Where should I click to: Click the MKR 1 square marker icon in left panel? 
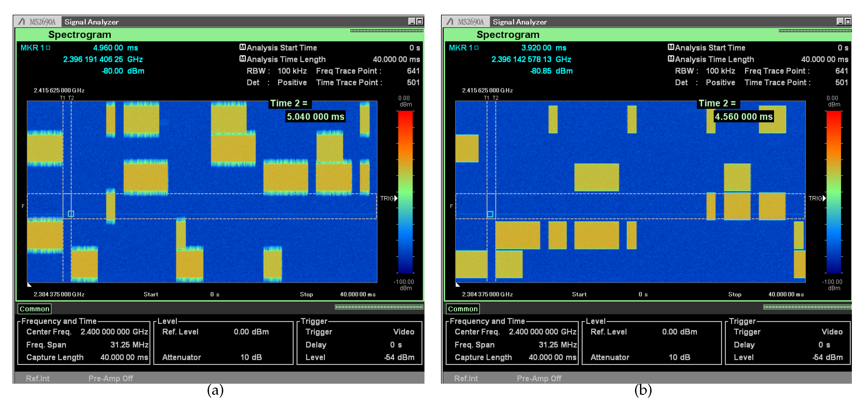48,47
